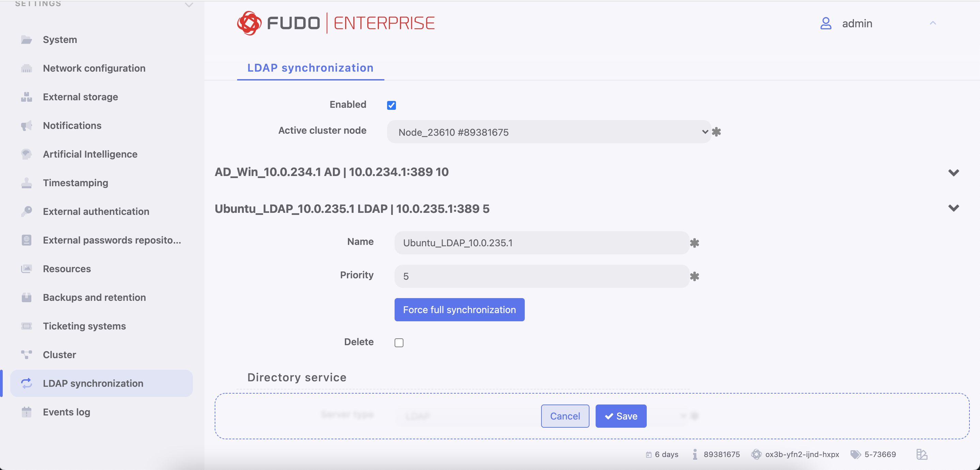Screen dimensions: 980x470
Task: Click the Network configuration icon
Action: point(26,68)
